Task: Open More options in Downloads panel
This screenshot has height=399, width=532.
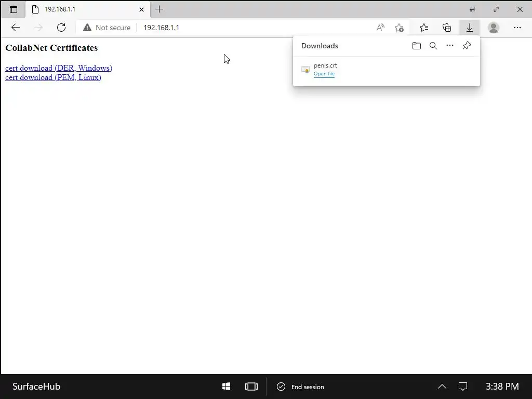Action: point(450,45)
